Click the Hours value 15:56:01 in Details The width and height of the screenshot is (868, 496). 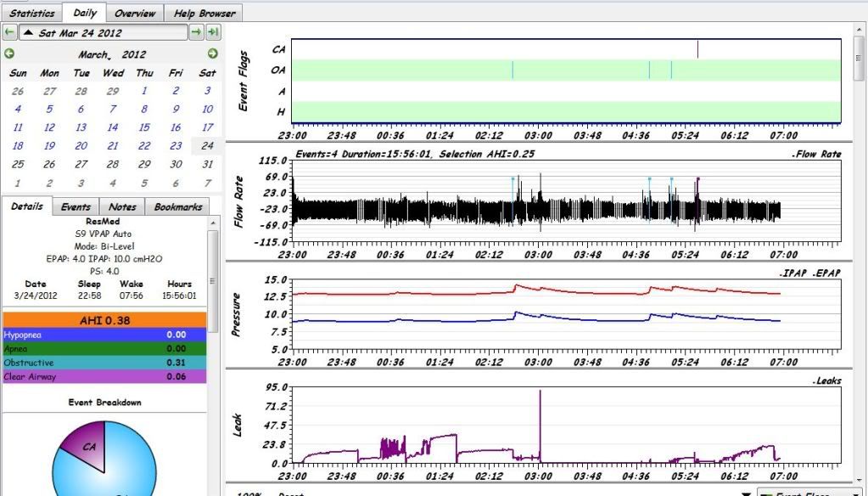click(x=179, y=296)
